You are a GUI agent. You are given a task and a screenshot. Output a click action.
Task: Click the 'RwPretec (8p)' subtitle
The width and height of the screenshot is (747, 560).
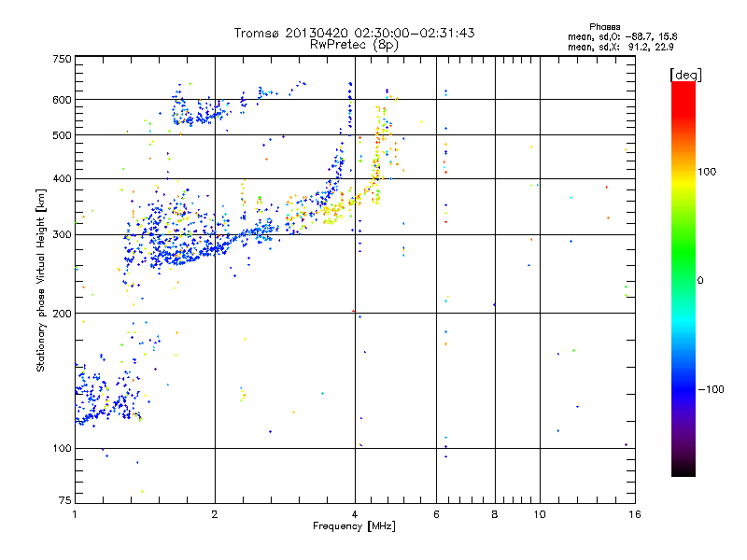[354, 45]
